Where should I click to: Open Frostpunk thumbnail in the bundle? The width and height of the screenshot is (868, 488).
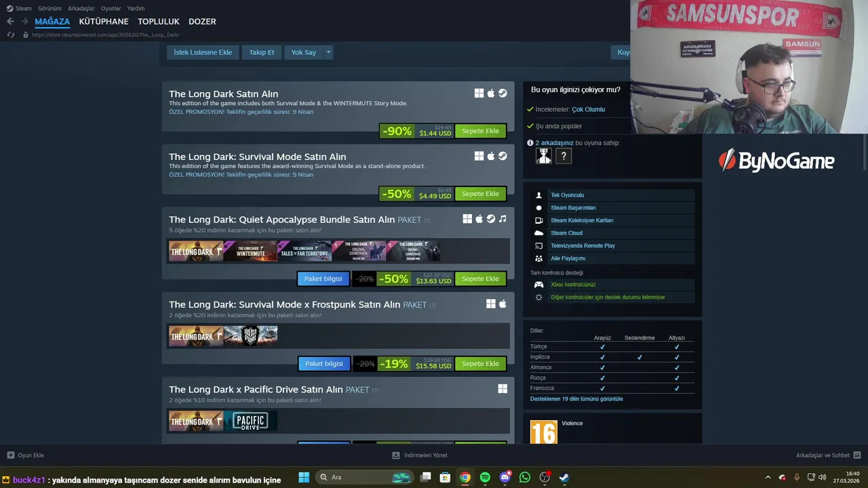point(250,335)
